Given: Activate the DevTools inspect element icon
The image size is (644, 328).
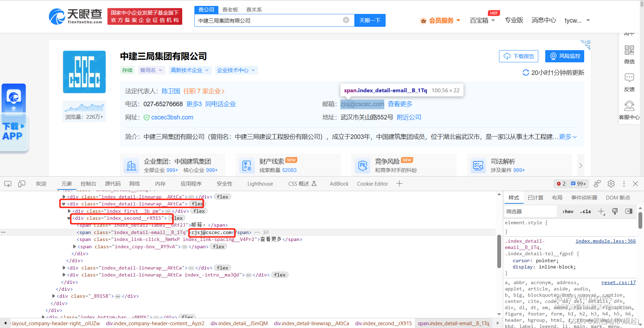Looking at the screenshot, I should pos(8,184).
